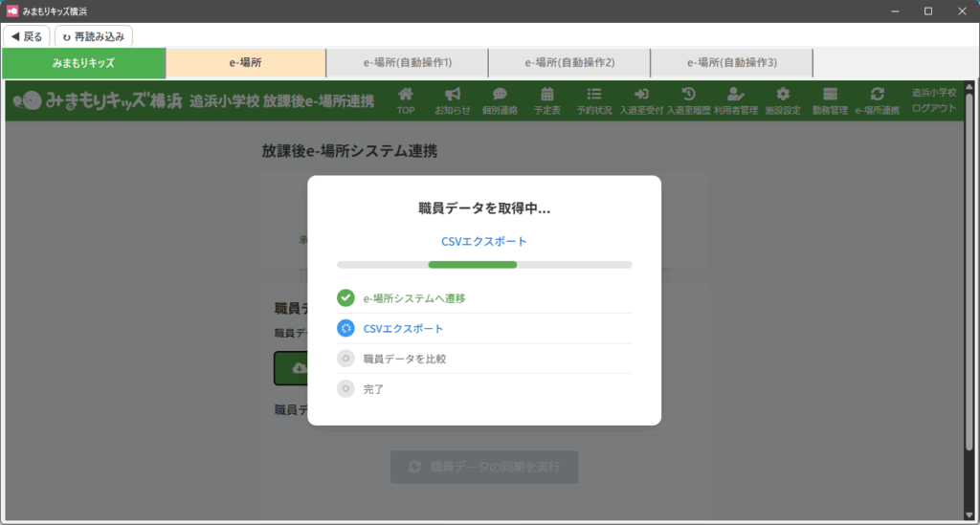Open お知らせ megaphone icon

point(453,95)
